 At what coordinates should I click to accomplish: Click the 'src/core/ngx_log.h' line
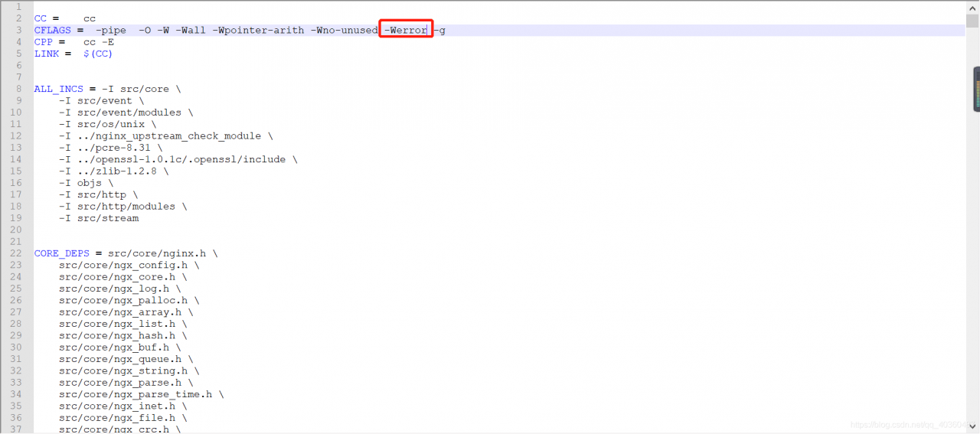(x=119, y=289)
